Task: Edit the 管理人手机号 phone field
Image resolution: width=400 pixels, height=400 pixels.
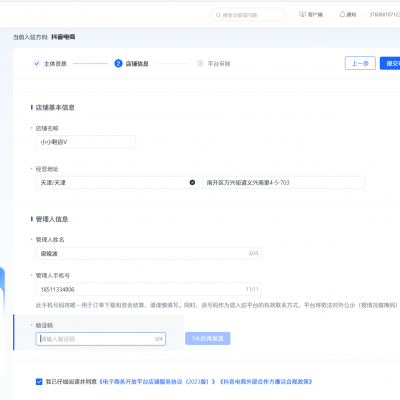Action: 149,289
